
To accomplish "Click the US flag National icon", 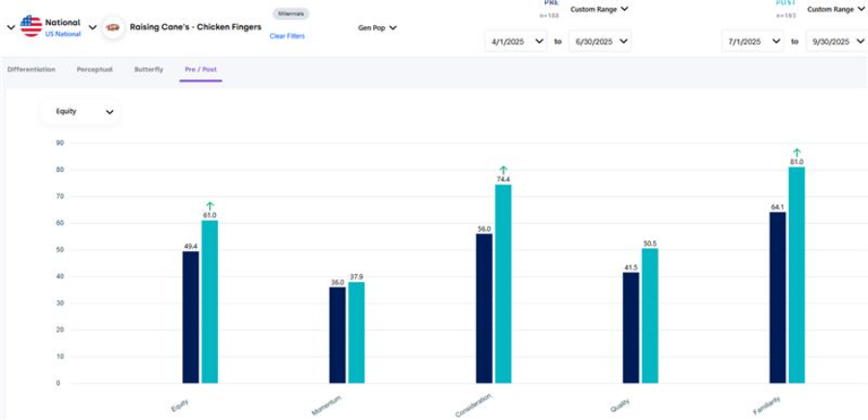I will click(x=31, y=26).
